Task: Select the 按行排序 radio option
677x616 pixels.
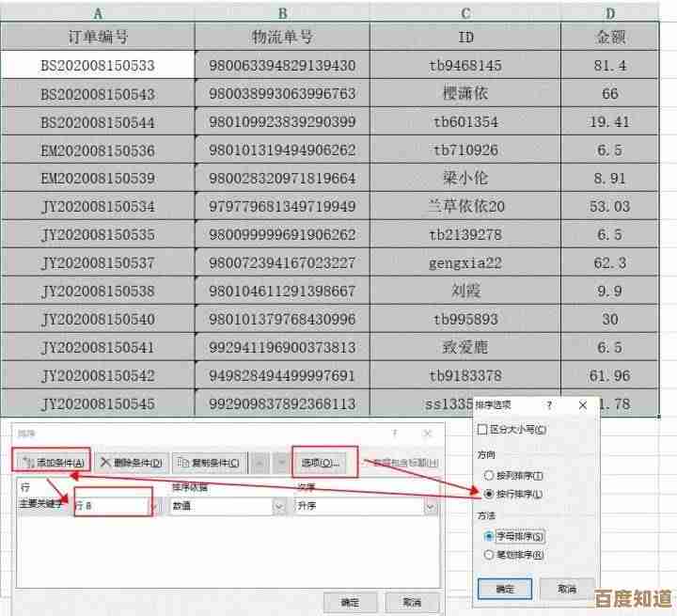Action: [x=488, y=493]
